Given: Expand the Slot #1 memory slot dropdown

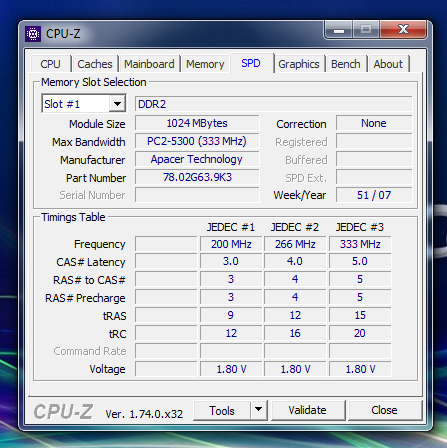Looking at the screenshot, I should click(117, 104).
